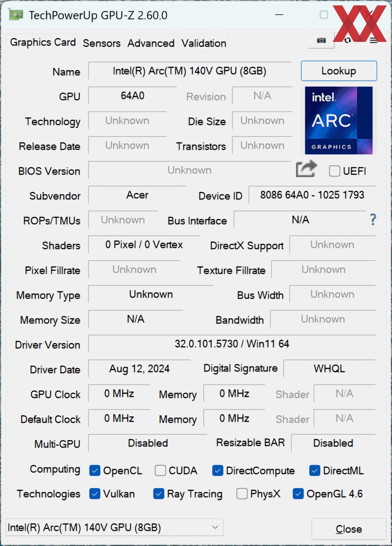Click the Bus Width Unknown field
The image size is (392, 546).
pyautogui.click(x=333, y=294)
